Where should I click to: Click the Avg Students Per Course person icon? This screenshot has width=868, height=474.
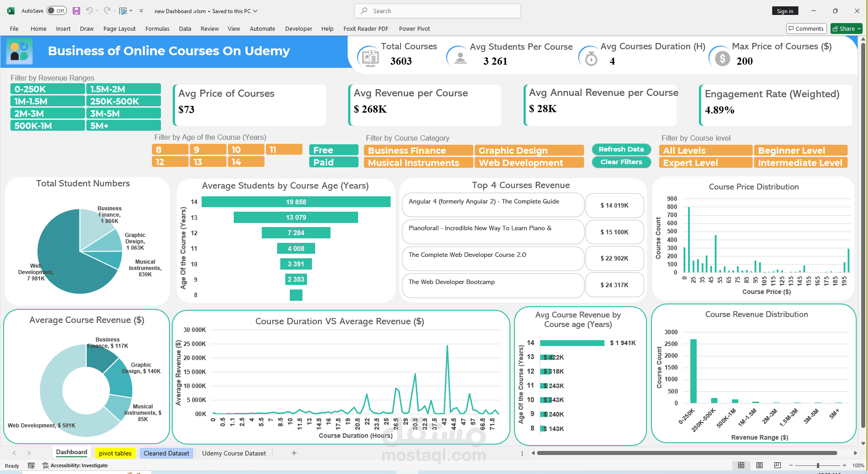point(460,58)
